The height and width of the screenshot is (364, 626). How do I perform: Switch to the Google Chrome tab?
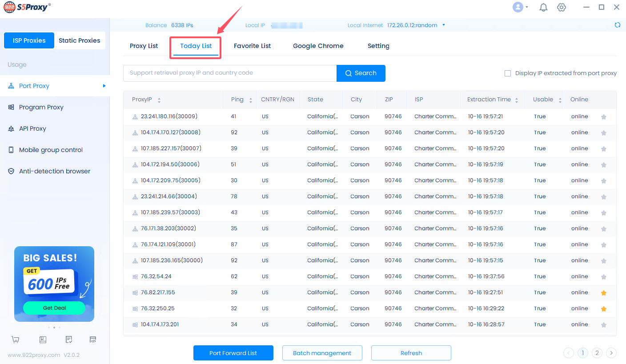(318, 46)
